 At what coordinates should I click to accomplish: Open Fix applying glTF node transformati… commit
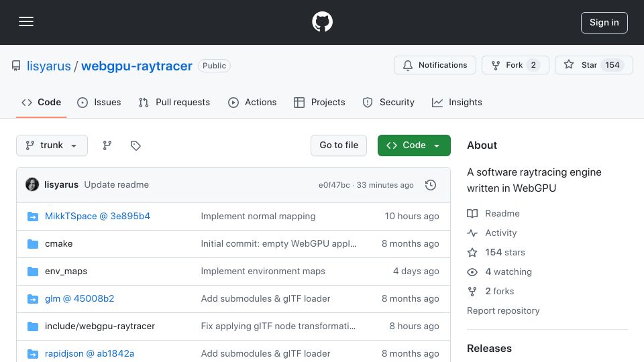click(278, 326)
